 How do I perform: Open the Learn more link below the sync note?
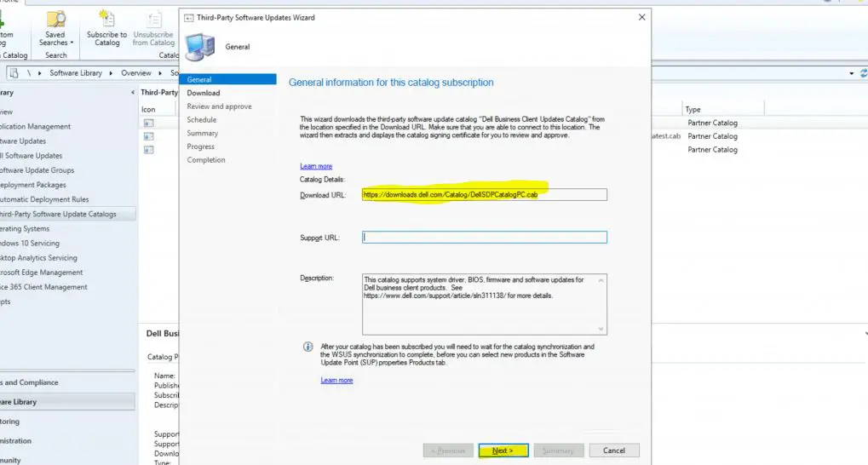336,380
